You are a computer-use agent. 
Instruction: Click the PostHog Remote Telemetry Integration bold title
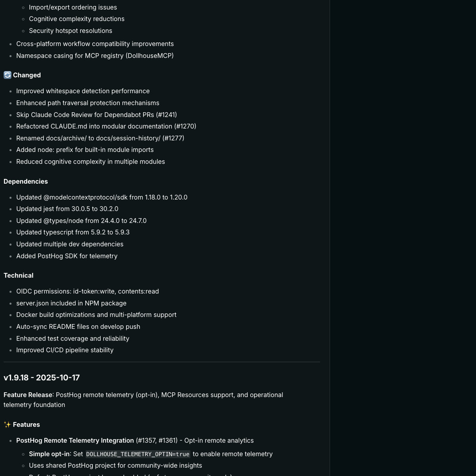75,440
